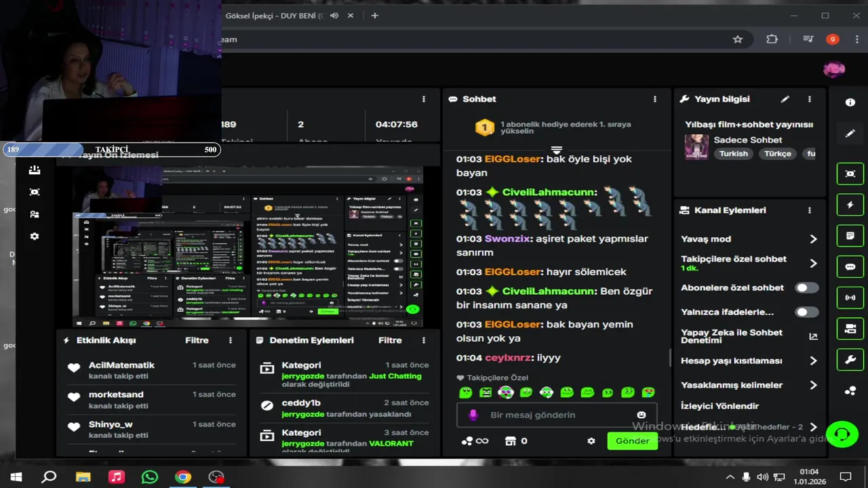
Task: Open the gear settings icon in left sidebar
Action: coord(35,237)
